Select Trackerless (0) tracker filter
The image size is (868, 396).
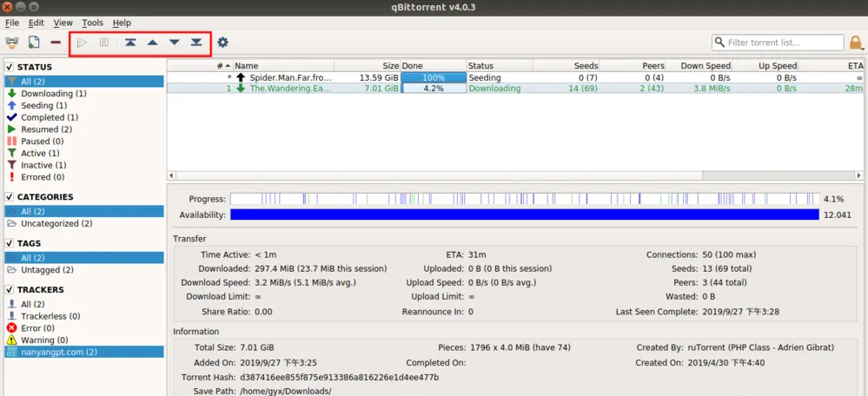tap(84, 316)
